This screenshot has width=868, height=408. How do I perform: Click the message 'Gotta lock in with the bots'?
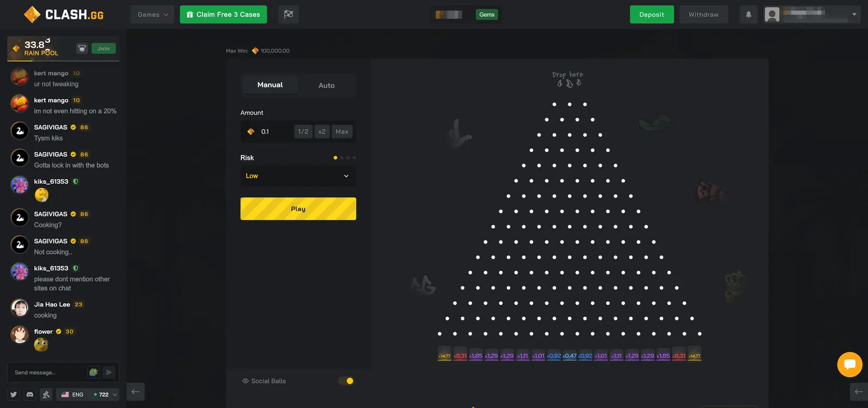point(72,165)
